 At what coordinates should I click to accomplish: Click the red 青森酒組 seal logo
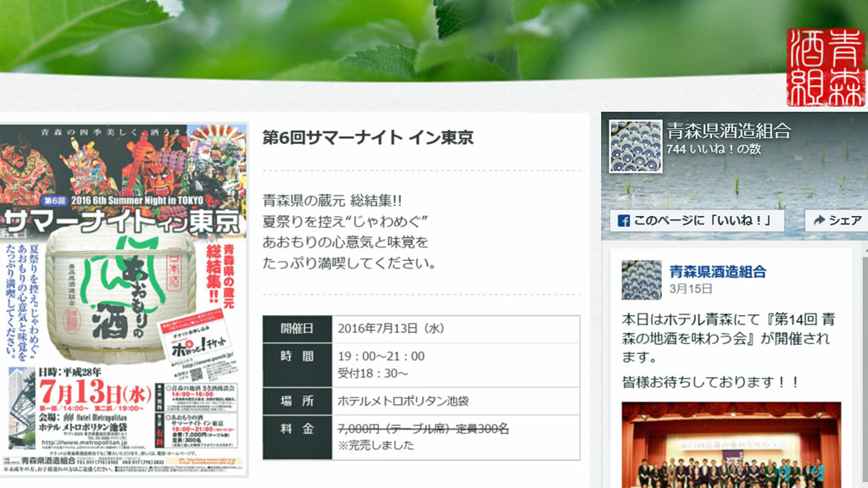coord(826,68)
